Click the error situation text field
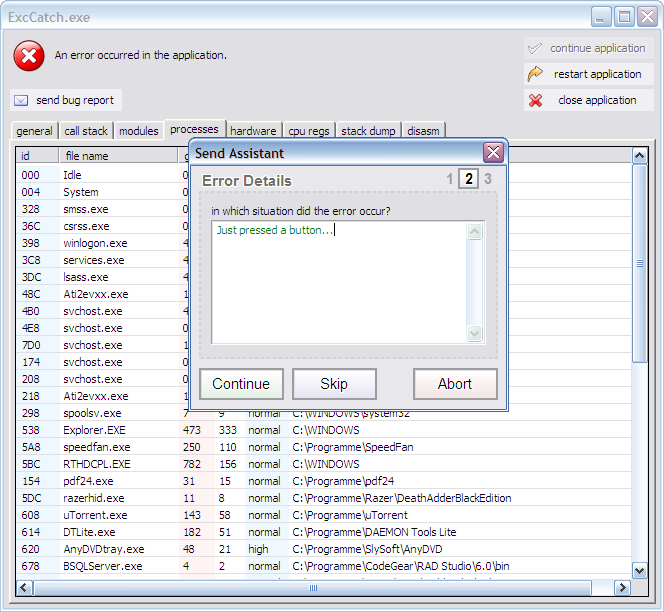 click(x=340, y=280)
